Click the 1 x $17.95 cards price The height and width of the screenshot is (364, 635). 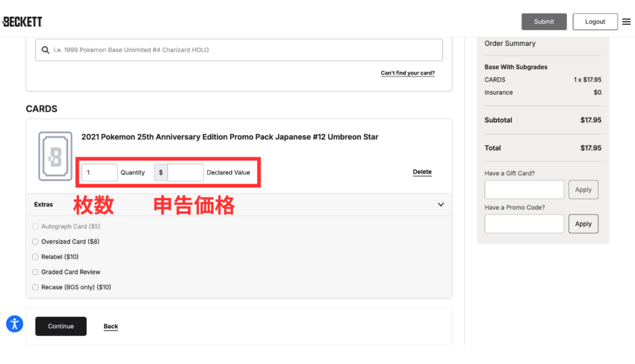587,80
